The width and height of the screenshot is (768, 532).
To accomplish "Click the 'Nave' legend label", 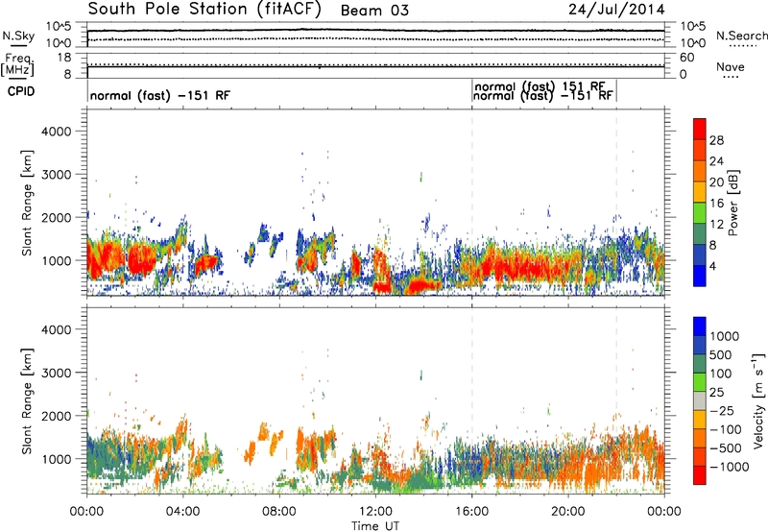I will [x=731, y=66].
